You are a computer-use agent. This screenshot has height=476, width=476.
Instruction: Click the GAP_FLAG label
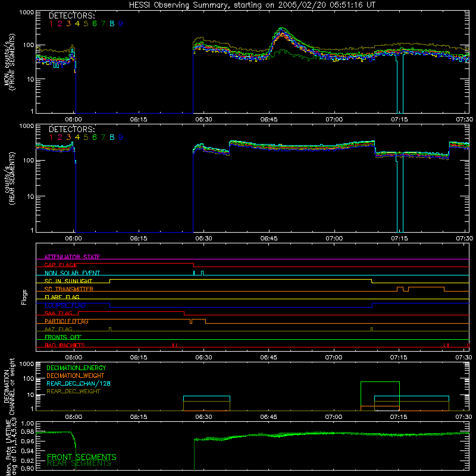59,265
